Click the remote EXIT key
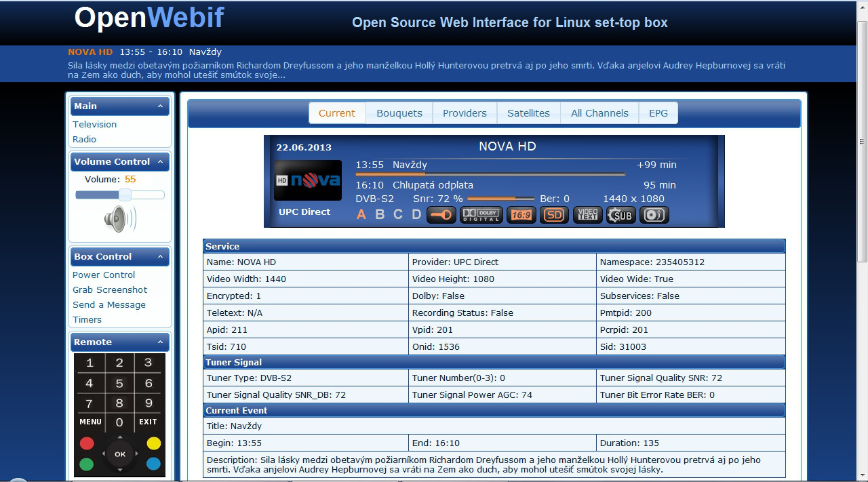The width and height of the screenshot is (868, 482). coord(148,422)
